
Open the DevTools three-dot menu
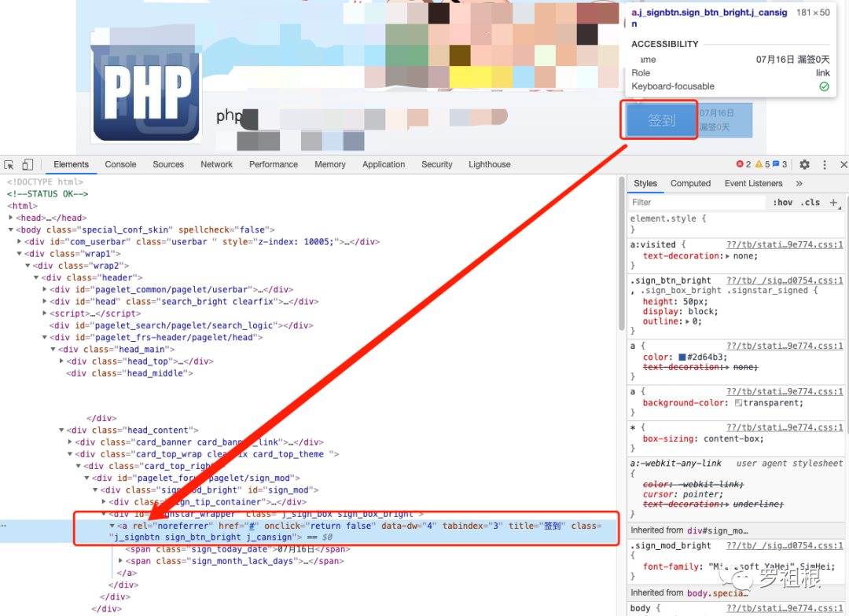(825, 164)
